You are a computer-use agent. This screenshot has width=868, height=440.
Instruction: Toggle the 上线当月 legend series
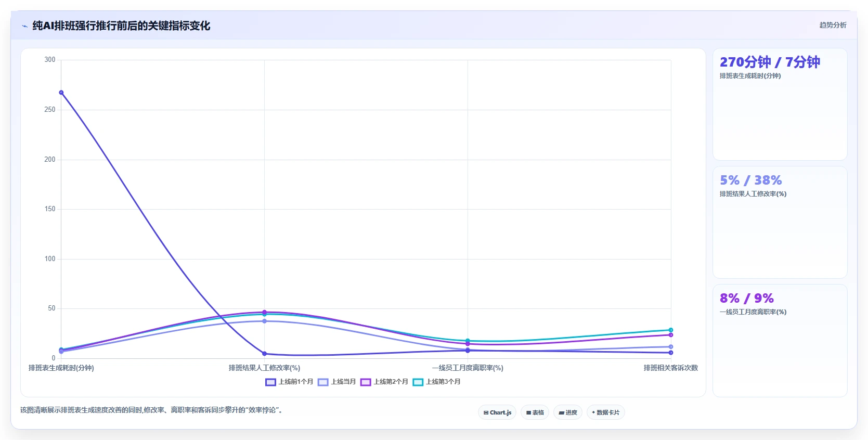[x=337, y=382]
